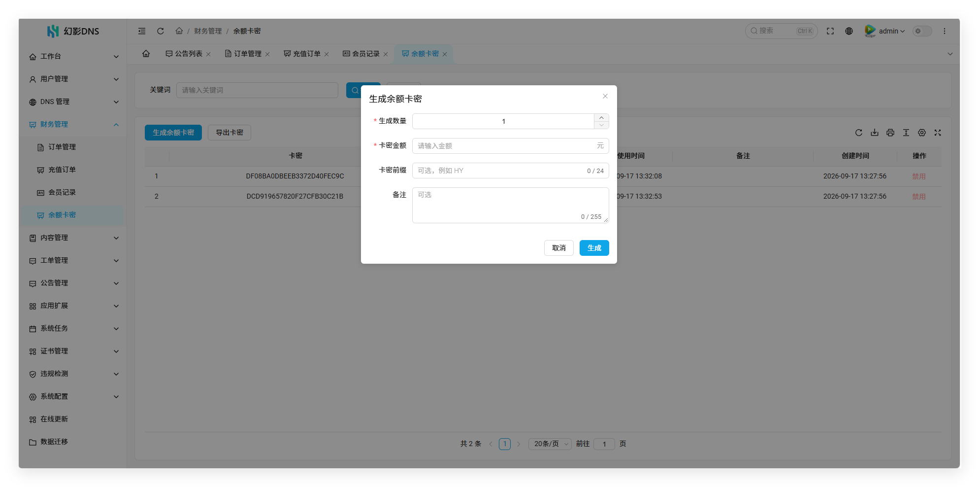Decrease 生成数量 with the down arrow

(x=601, y=125)
